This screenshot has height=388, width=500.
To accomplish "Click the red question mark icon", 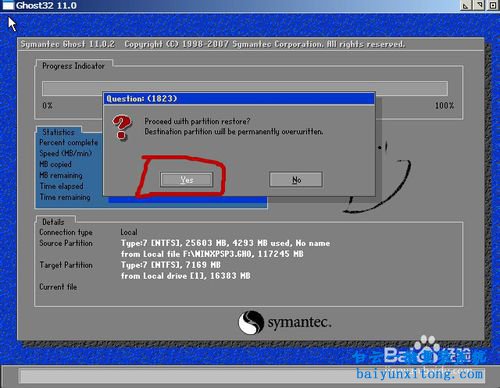I will (122, 127).
